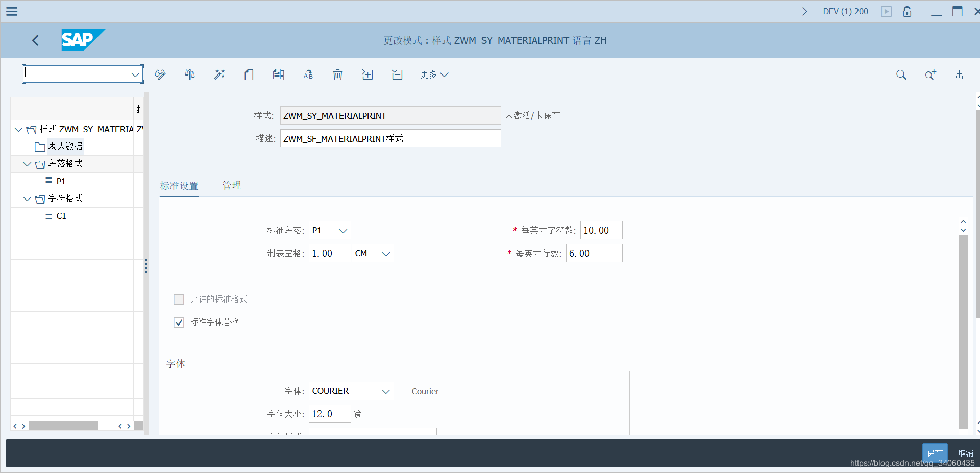Viewport: 980px width, 473px height.
Task: Open the 更多 menu
Action: pyautogui.click(x=434, y=74)
